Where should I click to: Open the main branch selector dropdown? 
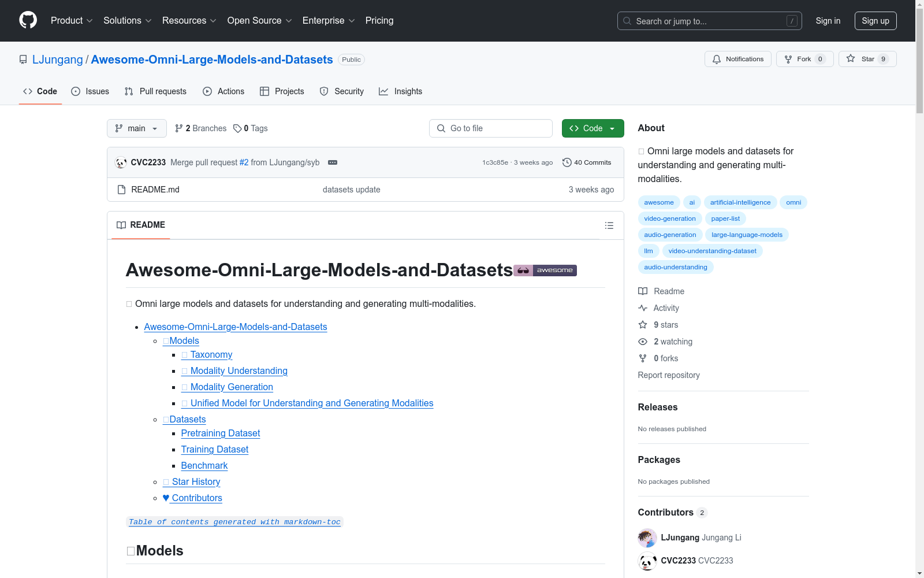pyautogui.click(x=137, y=128)
